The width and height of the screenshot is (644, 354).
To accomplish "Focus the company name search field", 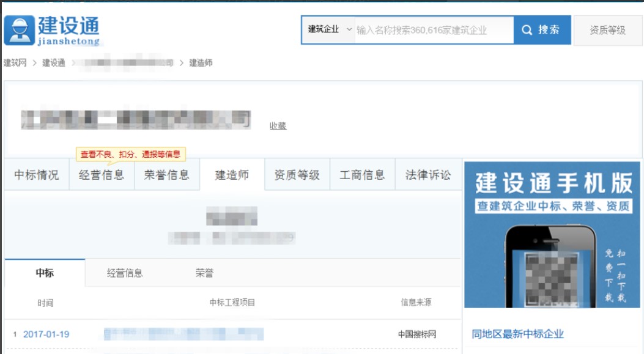I will 434,30.
